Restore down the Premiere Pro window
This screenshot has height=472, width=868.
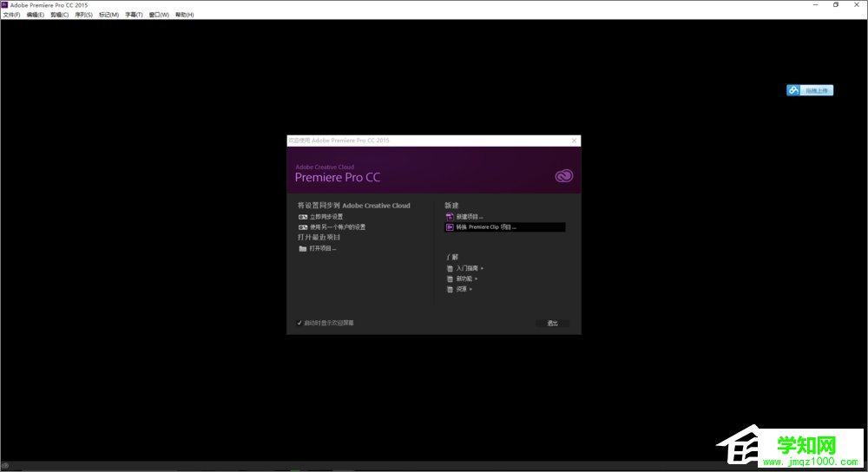pyautogui.click(x=836, y=5)
